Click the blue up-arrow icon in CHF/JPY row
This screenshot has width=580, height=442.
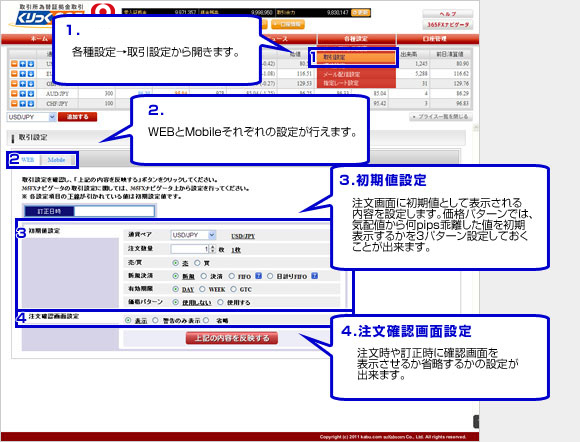[x=23, y=104]
